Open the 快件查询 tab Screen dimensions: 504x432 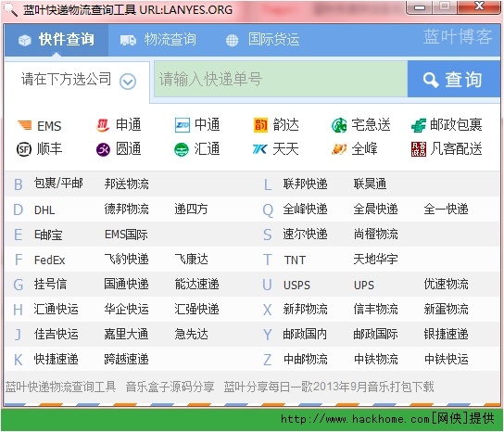[x=57, y=40]
